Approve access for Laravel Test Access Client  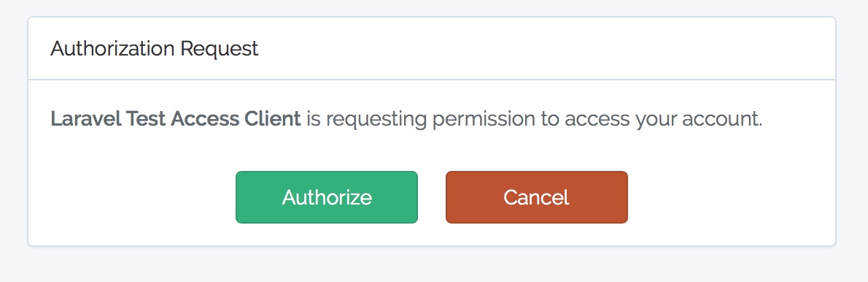(327, 197)
